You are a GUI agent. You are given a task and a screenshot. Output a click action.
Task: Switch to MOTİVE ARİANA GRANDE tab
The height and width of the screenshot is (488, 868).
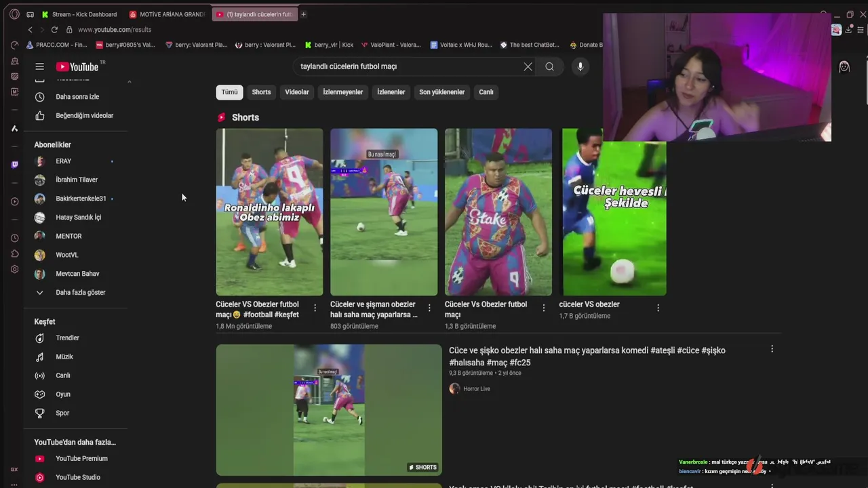pyautogui.click(x=167, y=14)
